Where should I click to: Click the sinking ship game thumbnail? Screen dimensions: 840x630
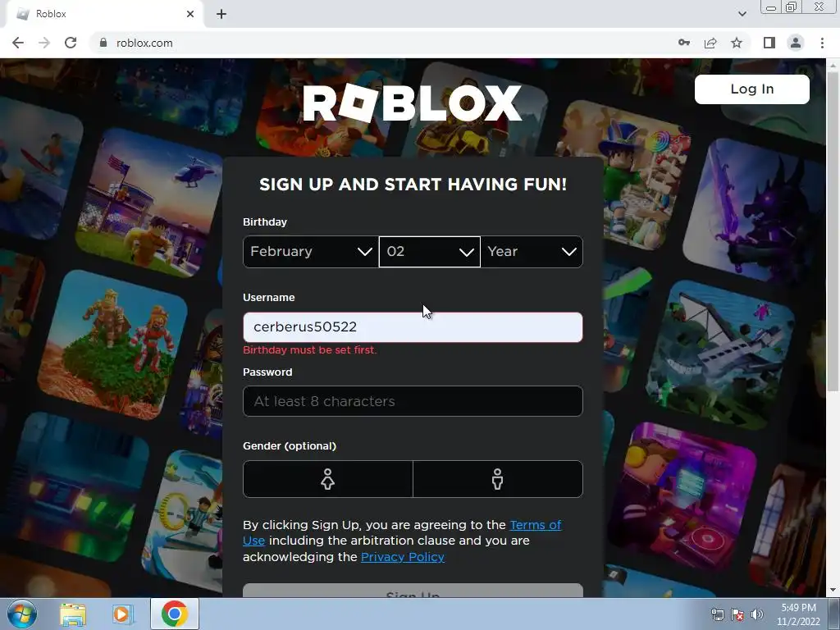[720, 354]
